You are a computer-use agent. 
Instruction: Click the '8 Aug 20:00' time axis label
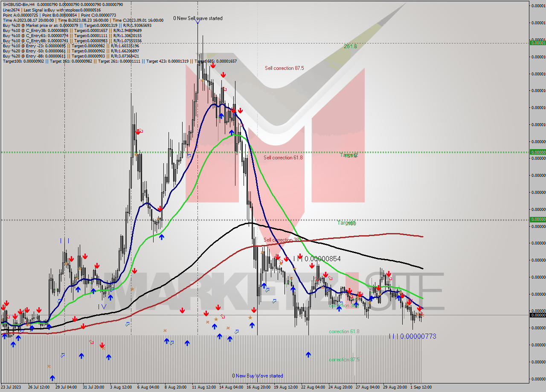pos(175,387)
